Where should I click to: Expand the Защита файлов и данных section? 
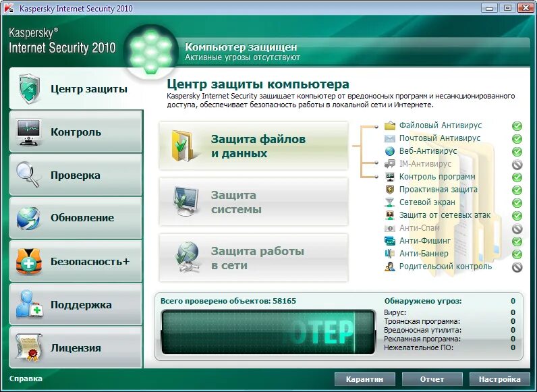point(254,146)
